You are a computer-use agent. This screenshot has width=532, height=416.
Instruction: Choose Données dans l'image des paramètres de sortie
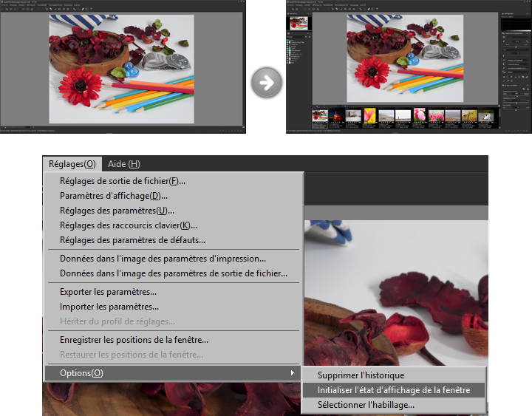click(173, 273)
